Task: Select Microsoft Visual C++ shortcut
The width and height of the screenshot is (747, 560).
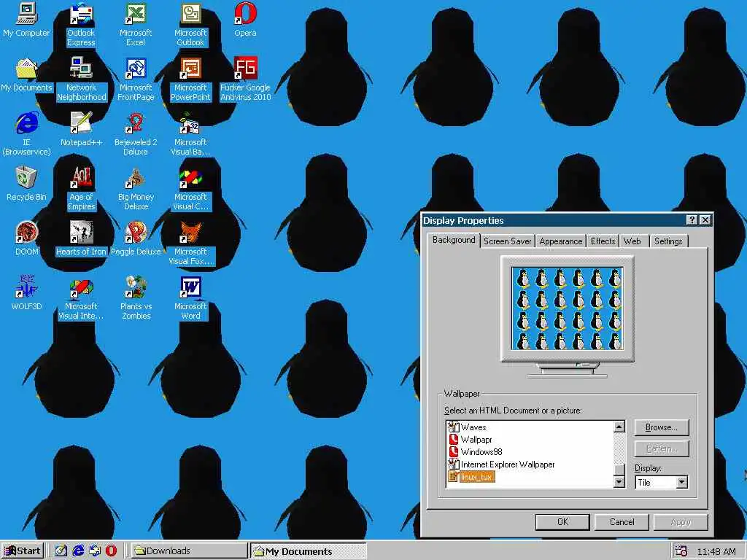Action: click(x=190, y=189)
